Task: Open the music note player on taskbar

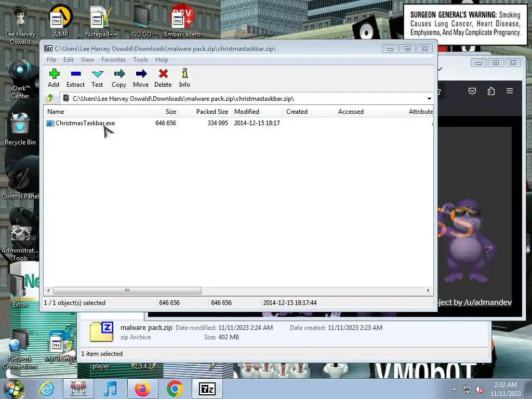Action: pyautogui.click(x=110, y=389)
